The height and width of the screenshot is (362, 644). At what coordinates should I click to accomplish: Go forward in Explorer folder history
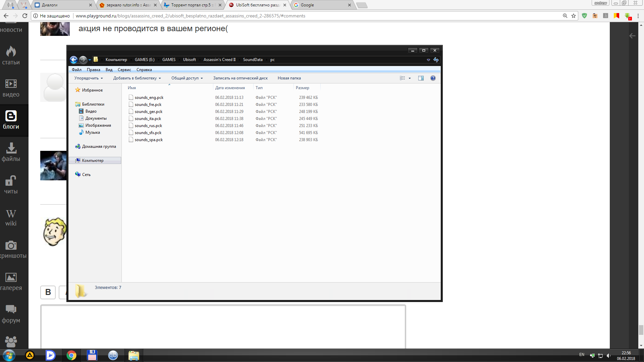coord(83,60)
